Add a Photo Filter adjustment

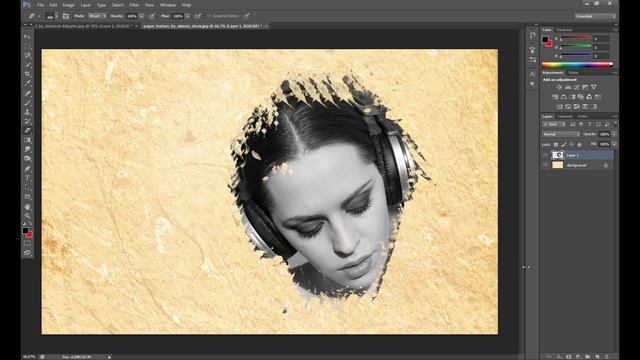coord(580,97)
